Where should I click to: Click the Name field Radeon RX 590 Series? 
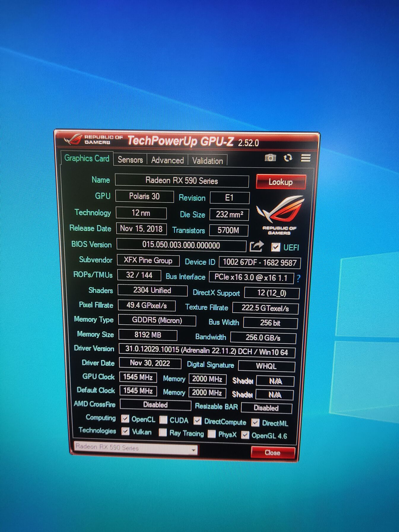tap(182, 181)
